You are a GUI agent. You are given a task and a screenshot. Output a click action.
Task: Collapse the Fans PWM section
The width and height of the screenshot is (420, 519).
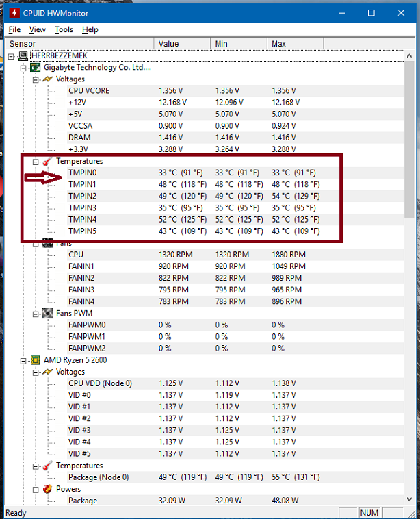(x=36, y=314)
